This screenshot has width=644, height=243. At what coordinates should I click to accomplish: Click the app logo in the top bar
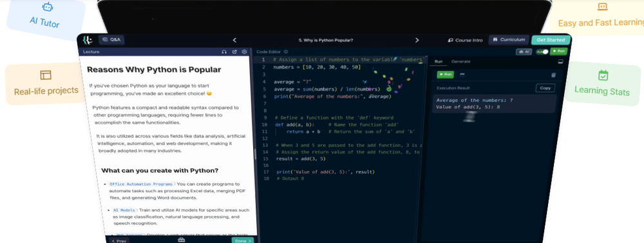point(88,40)
